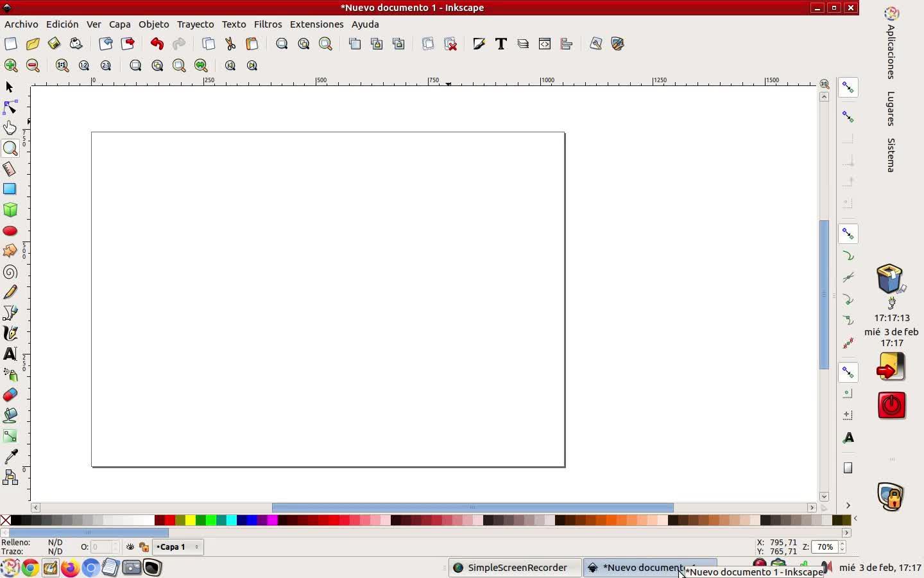The image size is (924, 578).
Task: Toggle visibility of current layer Capa 1
Action: [x=130, y=547]
